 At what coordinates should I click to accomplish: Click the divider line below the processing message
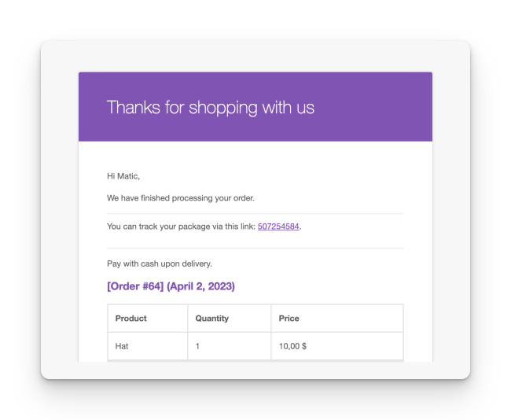tap(256, 213)
